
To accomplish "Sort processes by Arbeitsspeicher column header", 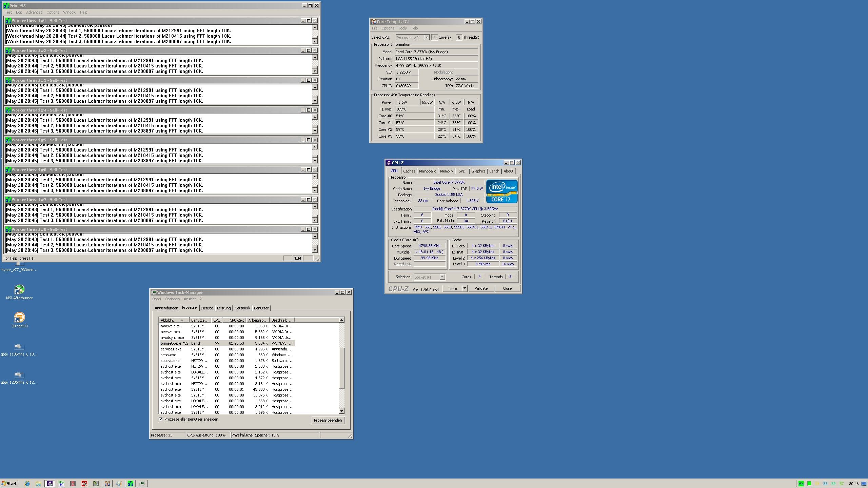I will point(258,320).
